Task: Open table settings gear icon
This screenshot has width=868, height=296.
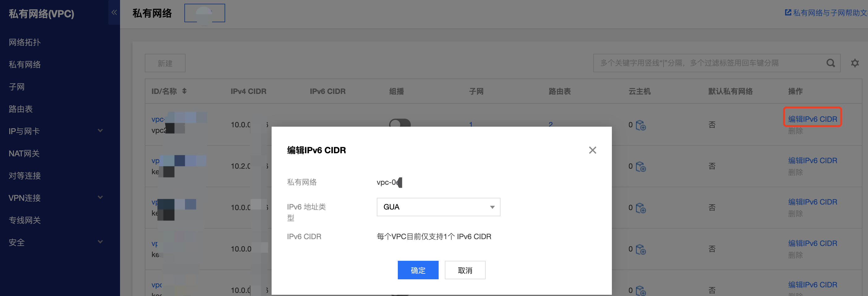Action: point(855,63)
